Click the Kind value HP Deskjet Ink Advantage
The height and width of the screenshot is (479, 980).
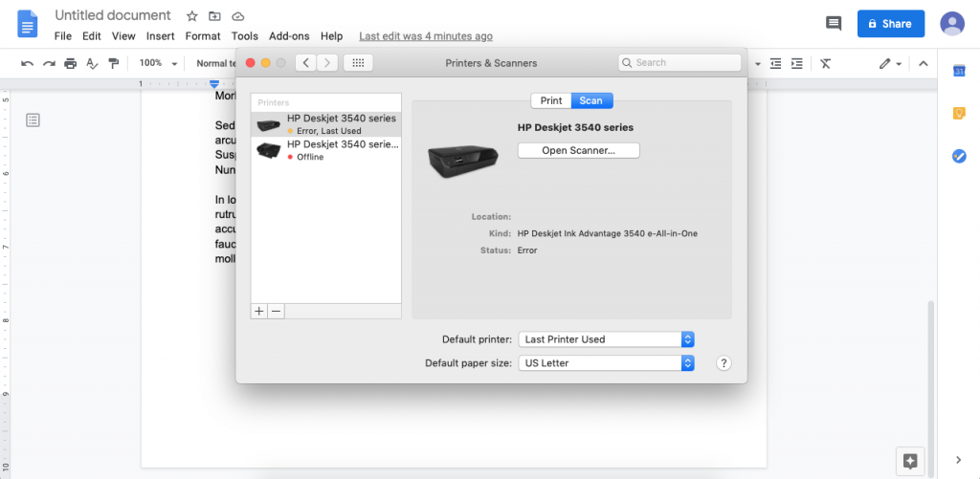[x=608, y=233]
